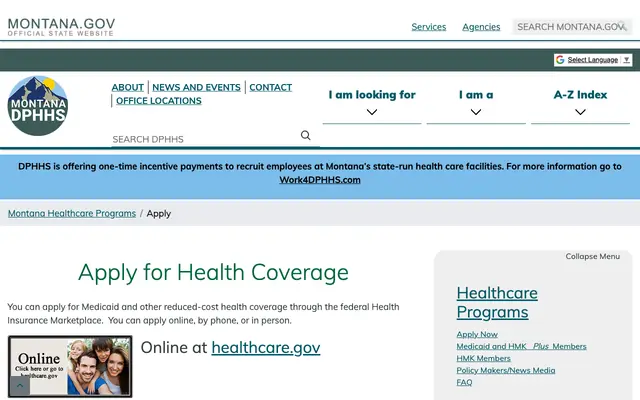Open the About menu link
This screenshot has width=640, height=400.
(127, 87)
